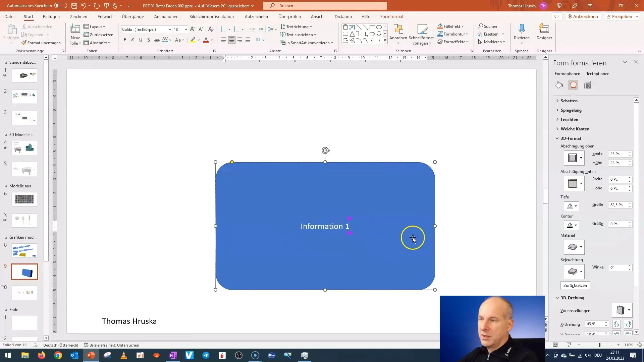The width and height of the screenshot is (644, 362).
Task: Apply strikethrough formatting
Action: (157, 40)
